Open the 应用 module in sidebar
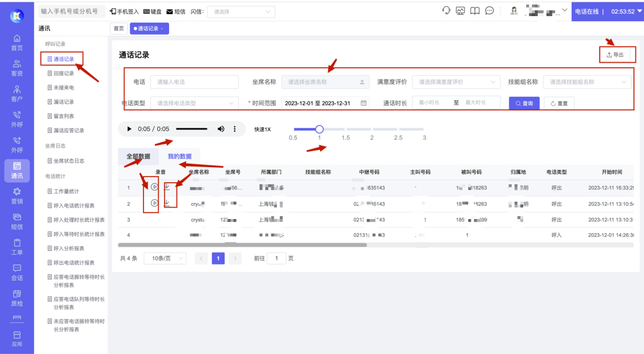644x354 pixels. (x=17, y=339)
